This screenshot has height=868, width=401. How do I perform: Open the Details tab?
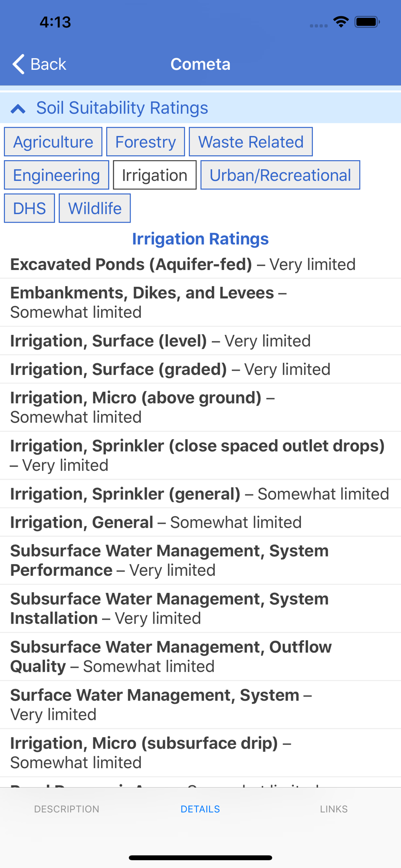(x=200, y=809)
